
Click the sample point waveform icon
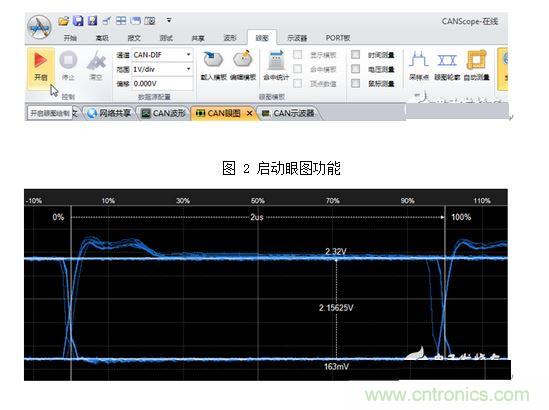419,60
